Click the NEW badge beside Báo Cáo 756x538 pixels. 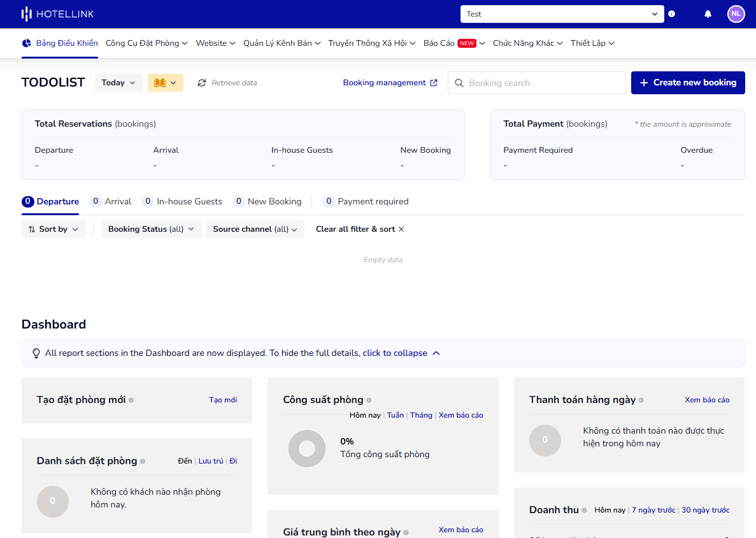pos(467,43)
